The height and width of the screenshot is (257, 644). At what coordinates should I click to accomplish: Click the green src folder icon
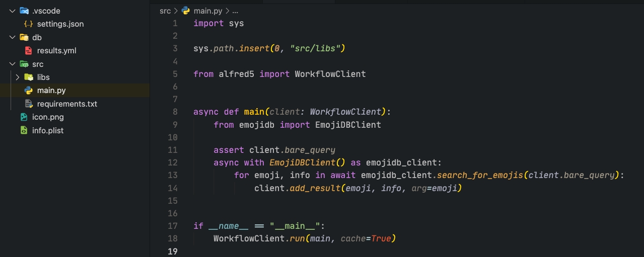tap(24, 64)
